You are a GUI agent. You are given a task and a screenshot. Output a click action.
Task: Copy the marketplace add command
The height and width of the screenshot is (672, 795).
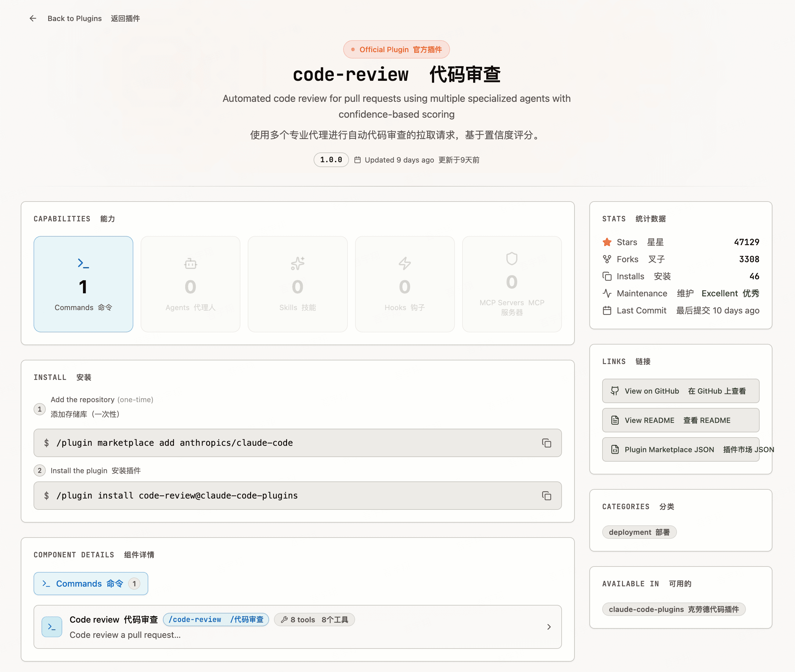tap(546, 443)
